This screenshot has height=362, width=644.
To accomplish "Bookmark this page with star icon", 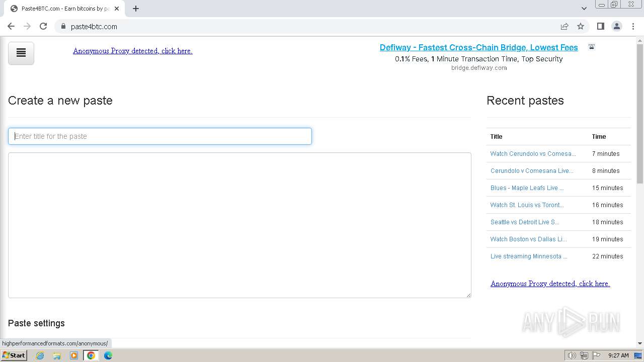I will tap(581, 26).
